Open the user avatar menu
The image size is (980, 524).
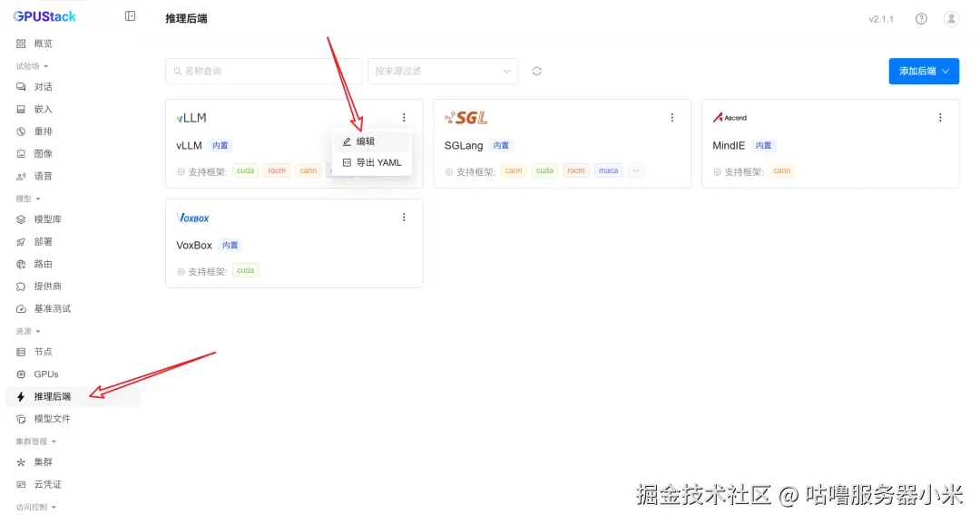[x=951, y=19]
